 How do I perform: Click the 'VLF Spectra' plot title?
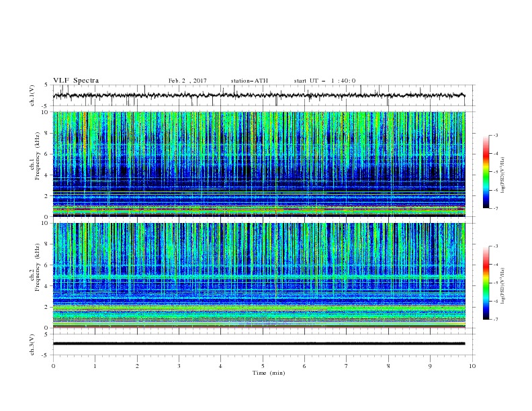[76, 81]
